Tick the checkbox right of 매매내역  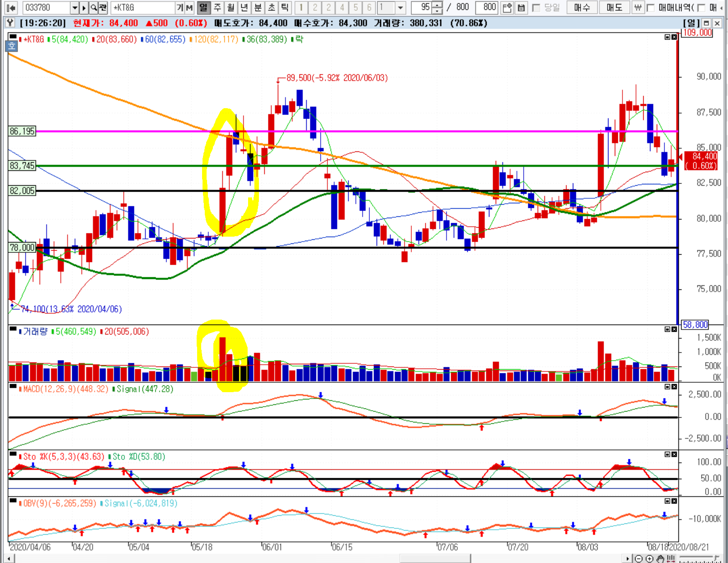click(701, 8)
